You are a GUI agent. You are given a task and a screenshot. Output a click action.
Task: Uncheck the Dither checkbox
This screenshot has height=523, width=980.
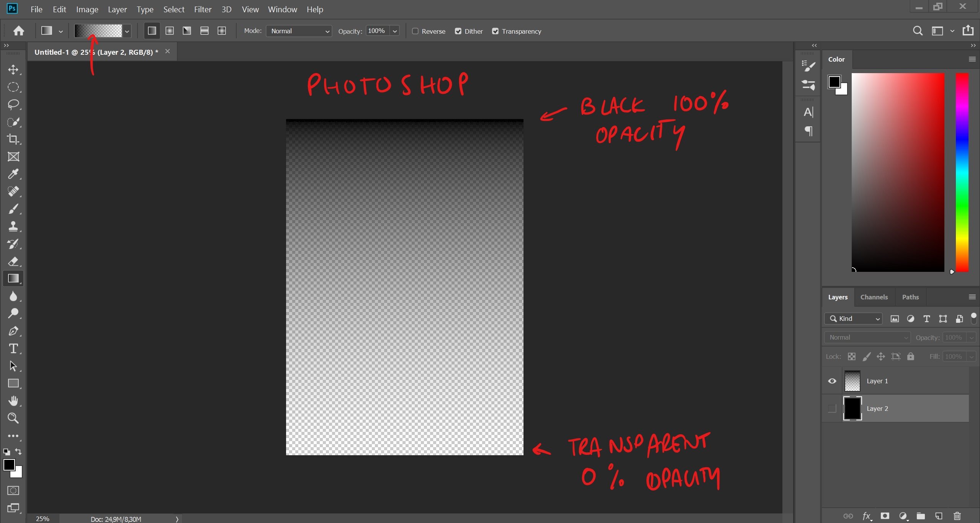(458, 31)
